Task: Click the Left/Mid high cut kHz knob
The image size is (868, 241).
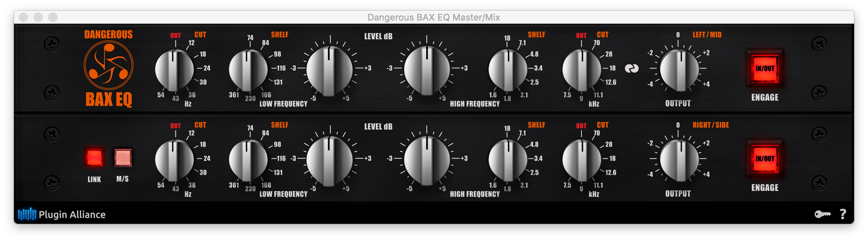Action: pyautogui.click(x=582, y=70)
